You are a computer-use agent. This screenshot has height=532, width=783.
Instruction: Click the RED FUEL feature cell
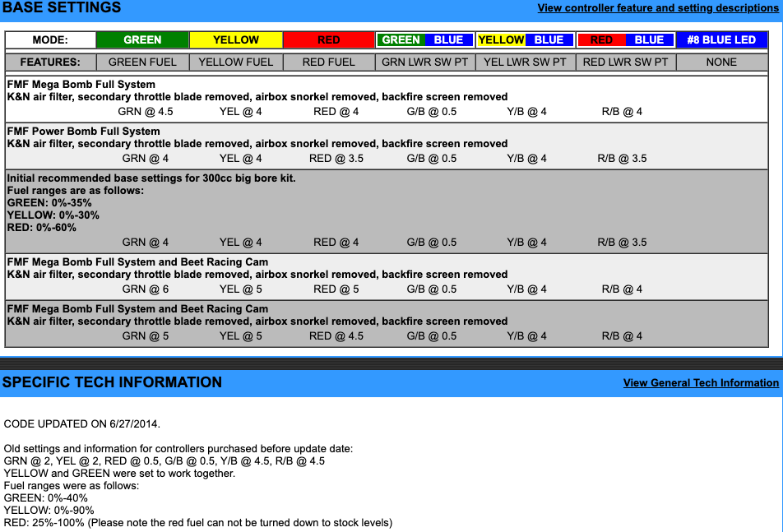(329, 62)
